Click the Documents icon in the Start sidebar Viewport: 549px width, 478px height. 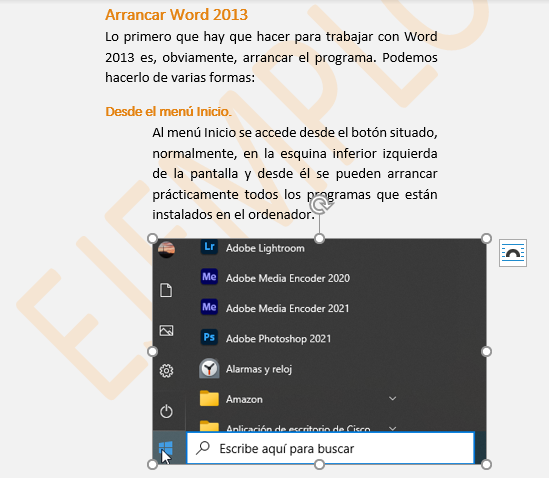pos(166,290)
